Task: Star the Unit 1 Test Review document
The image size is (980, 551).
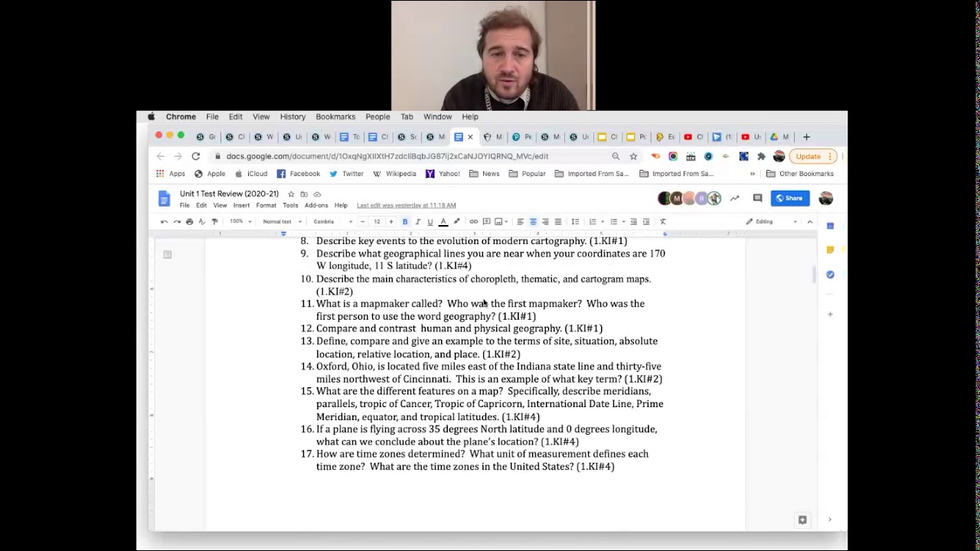Action: tap(291, 194)
